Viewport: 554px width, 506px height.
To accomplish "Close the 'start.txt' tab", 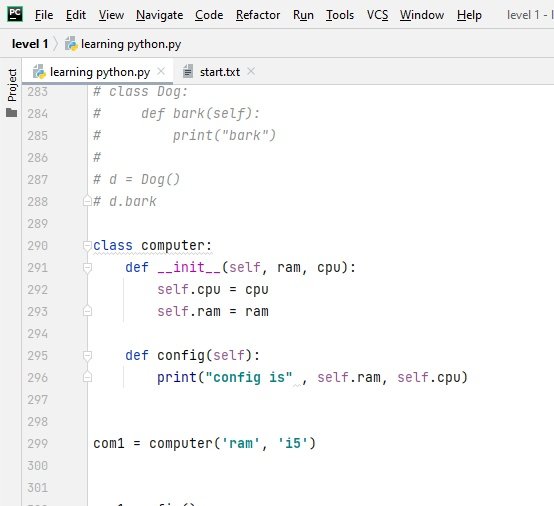I will tap(251, 71).
